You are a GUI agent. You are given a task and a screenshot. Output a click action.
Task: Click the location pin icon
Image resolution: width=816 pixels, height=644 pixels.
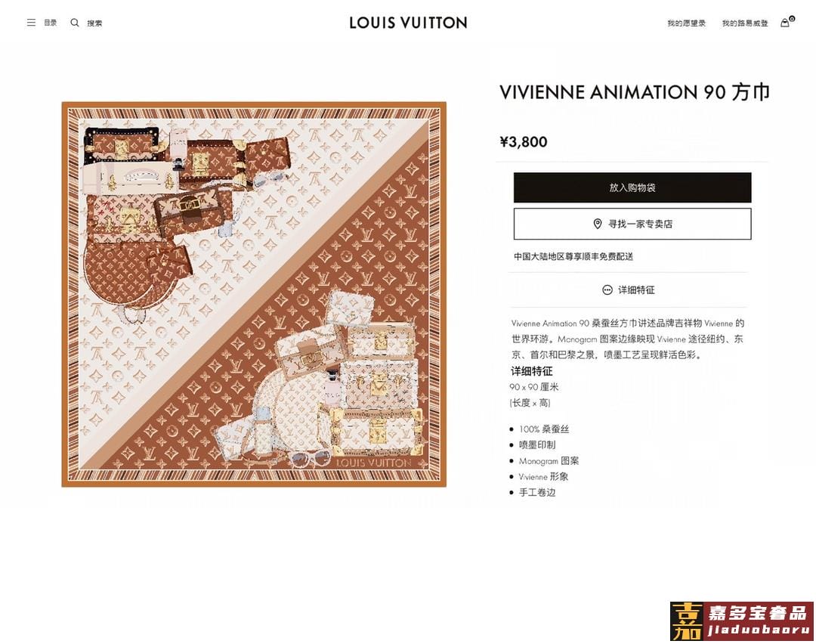coord(598,224)
